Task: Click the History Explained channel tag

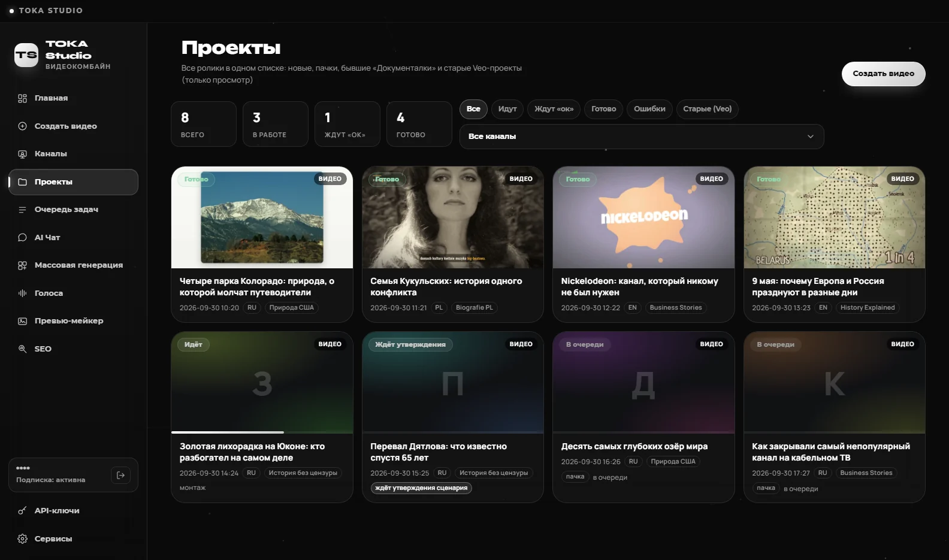Action: (867, 308)
